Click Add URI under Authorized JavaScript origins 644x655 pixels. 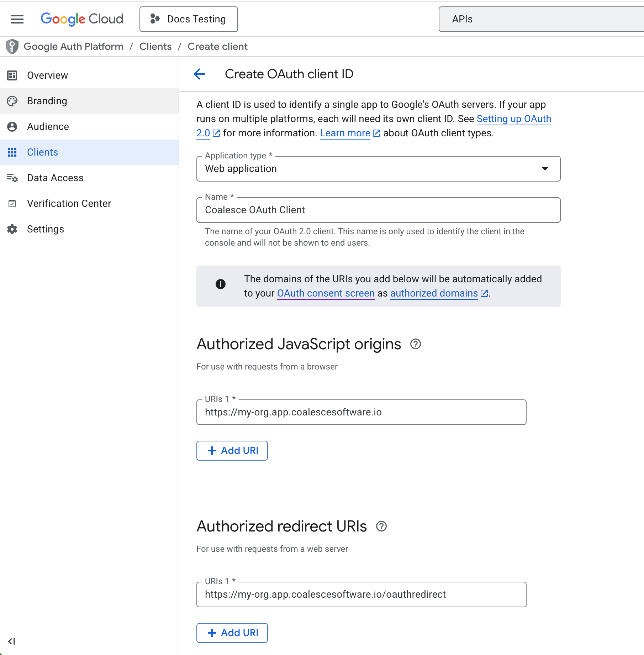point(232,450)
